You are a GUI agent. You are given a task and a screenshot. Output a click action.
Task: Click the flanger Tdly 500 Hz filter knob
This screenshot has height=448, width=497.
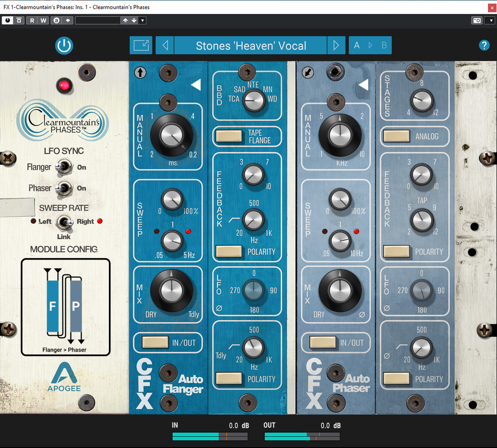(x=253, y=347)
